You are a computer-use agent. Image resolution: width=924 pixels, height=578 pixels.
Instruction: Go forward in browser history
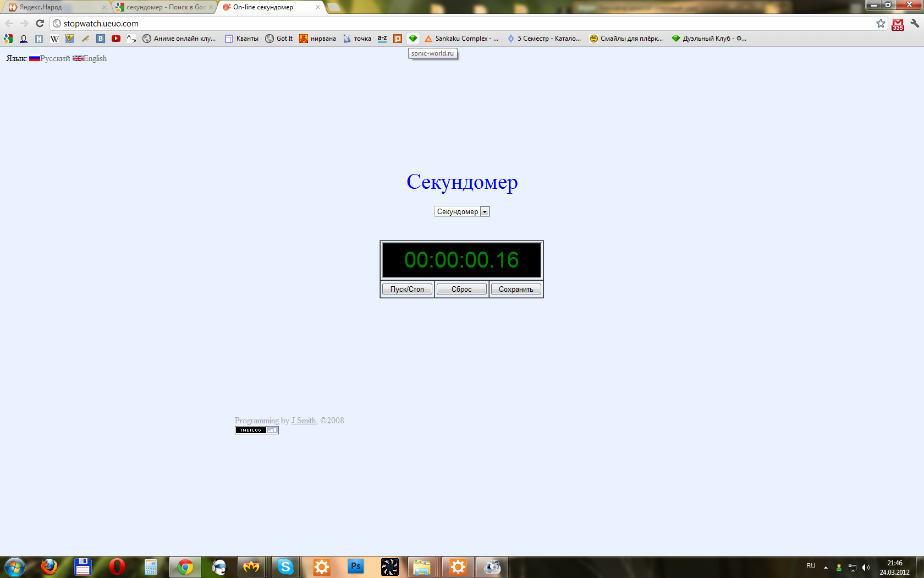24,23
